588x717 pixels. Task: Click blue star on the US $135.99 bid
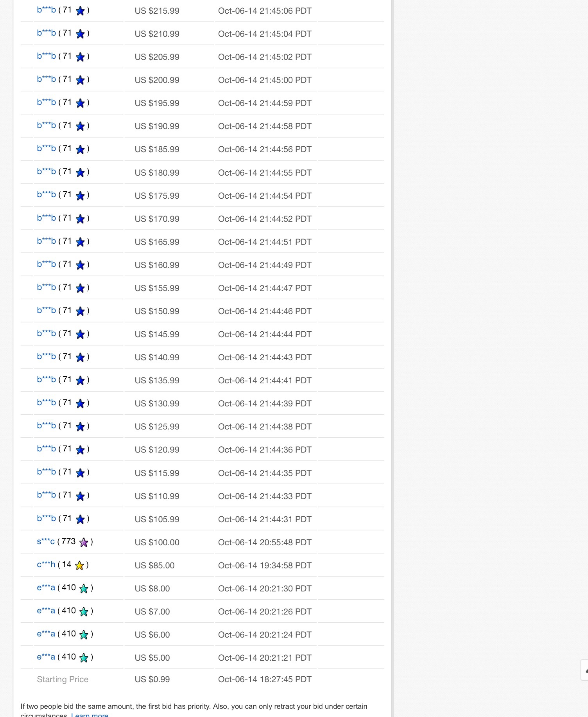(80, 380)
